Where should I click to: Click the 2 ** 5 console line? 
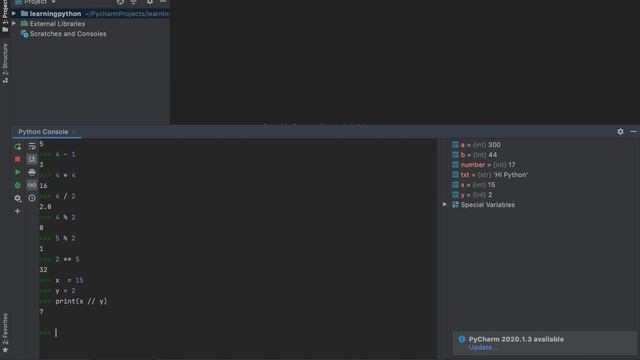(x=67, y=260)
